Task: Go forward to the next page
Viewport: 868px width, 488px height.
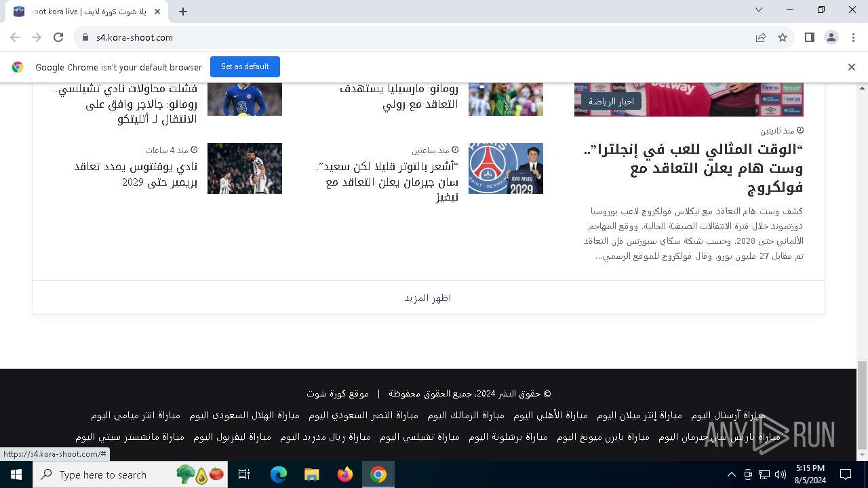Action: [x=37, y=38]
